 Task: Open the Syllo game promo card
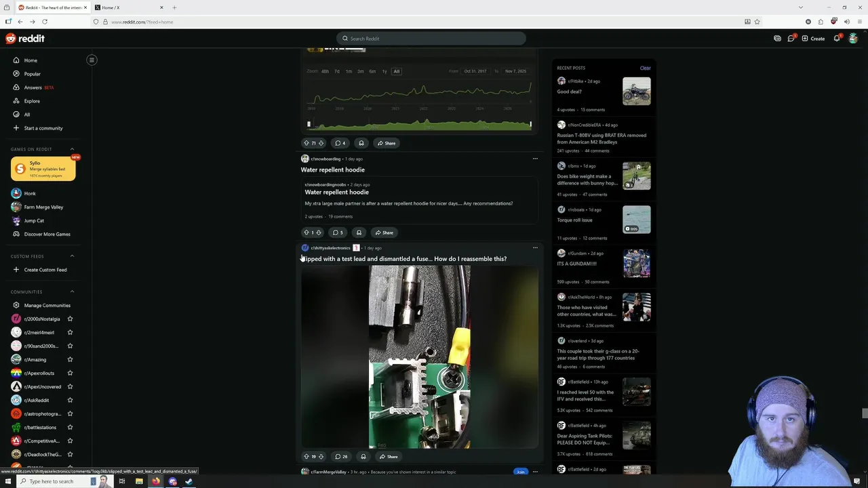[43, 169]
